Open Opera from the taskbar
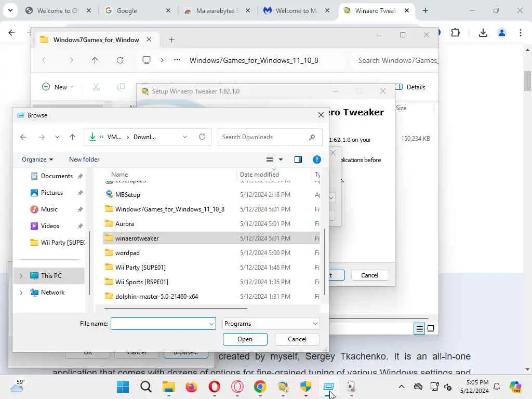The height and width of the screenshot is (399, 532). (214, 387)
